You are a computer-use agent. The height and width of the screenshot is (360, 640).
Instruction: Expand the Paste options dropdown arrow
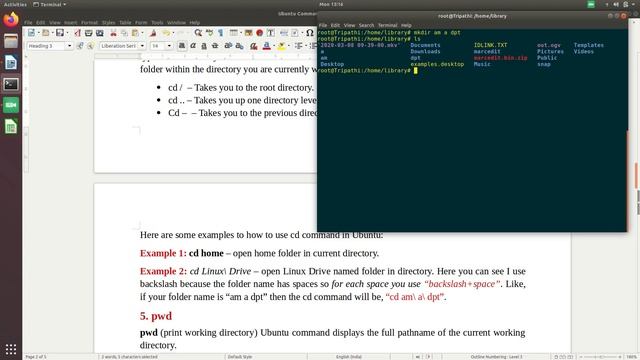(x=142, y=33)
